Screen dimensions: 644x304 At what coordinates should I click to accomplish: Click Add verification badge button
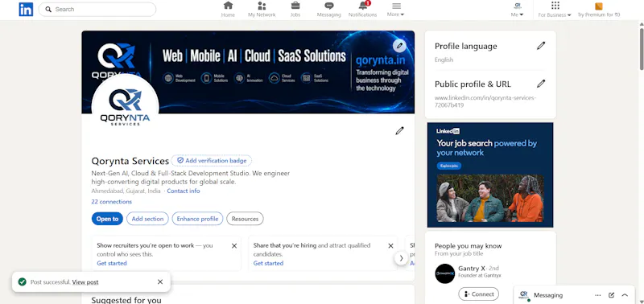(212, 160)
